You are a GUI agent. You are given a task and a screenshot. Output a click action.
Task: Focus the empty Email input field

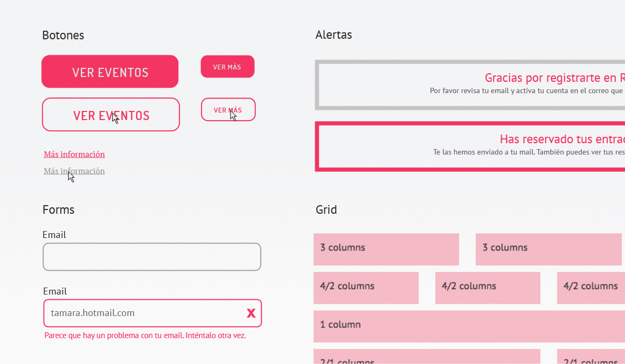pyautogui.click(x=152, y=257)
